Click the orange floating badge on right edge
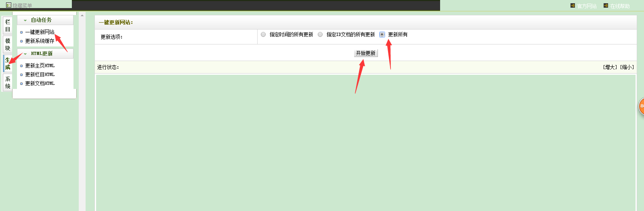Image resolution: width=644 pixels, height=211 pixels. [x=641, y=106]
